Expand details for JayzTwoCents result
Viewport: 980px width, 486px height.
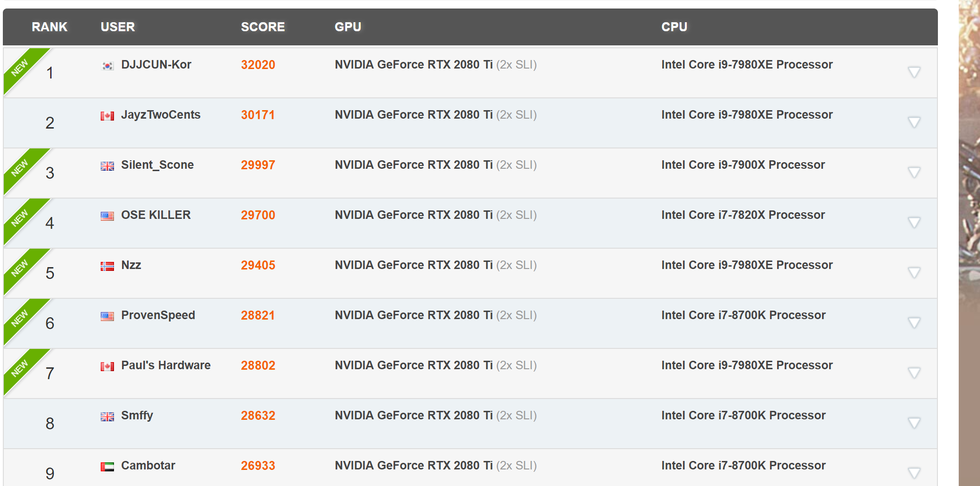(914, 122)
